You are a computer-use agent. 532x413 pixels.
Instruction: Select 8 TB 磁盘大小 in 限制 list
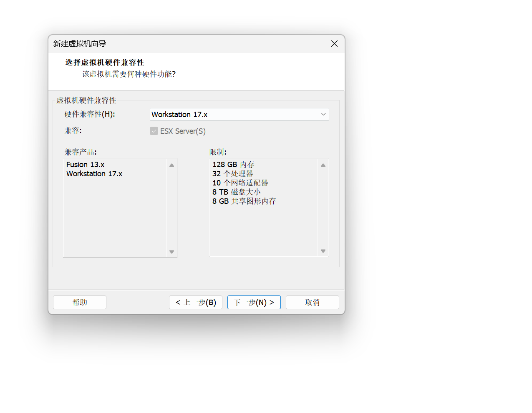237,192
